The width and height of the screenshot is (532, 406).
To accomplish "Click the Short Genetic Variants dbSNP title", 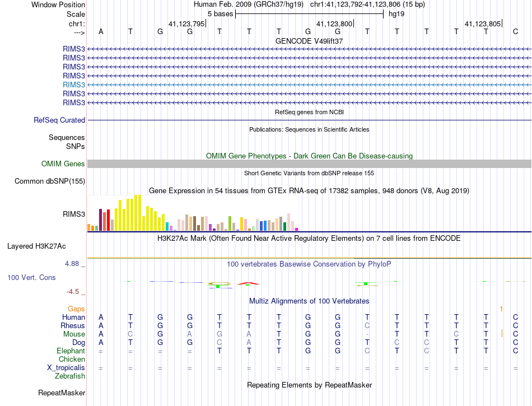I will pyautogui.click(x=309, y=173).
